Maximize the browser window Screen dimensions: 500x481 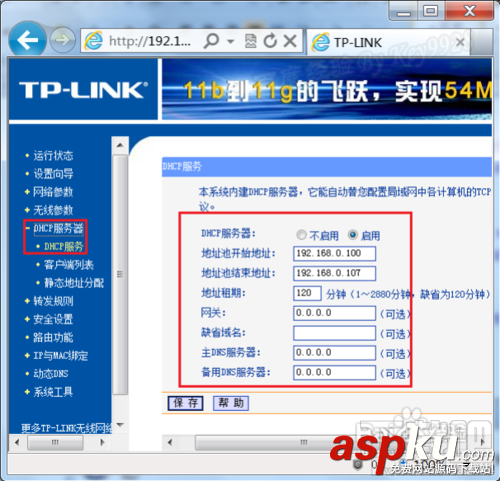click(431, 11)
